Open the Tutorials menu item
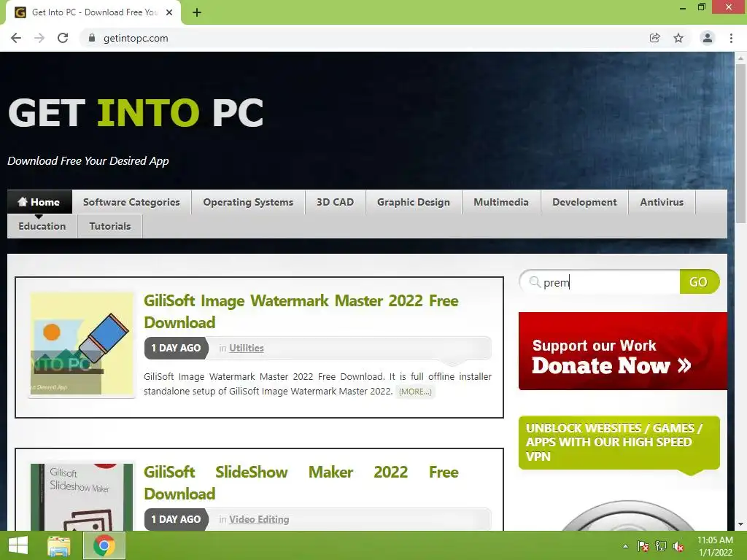The image size is (747, 560). click(x=110, y=226)
